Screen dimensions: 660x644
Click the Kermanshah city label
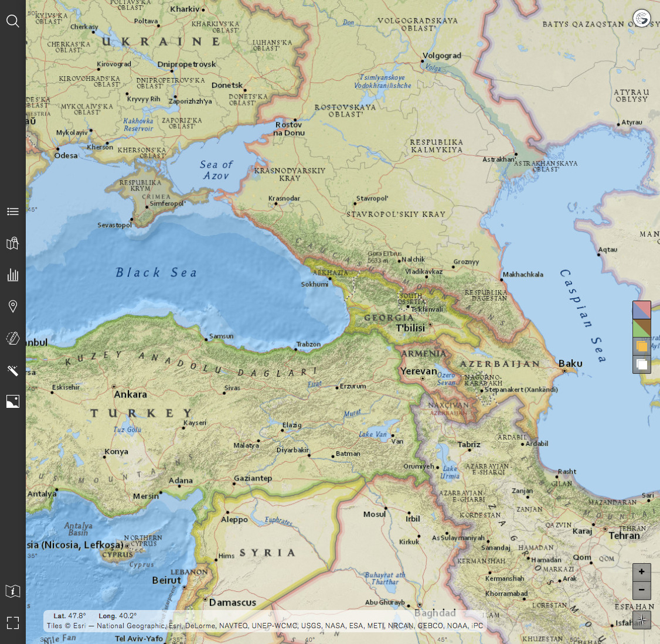pos(505,579)
